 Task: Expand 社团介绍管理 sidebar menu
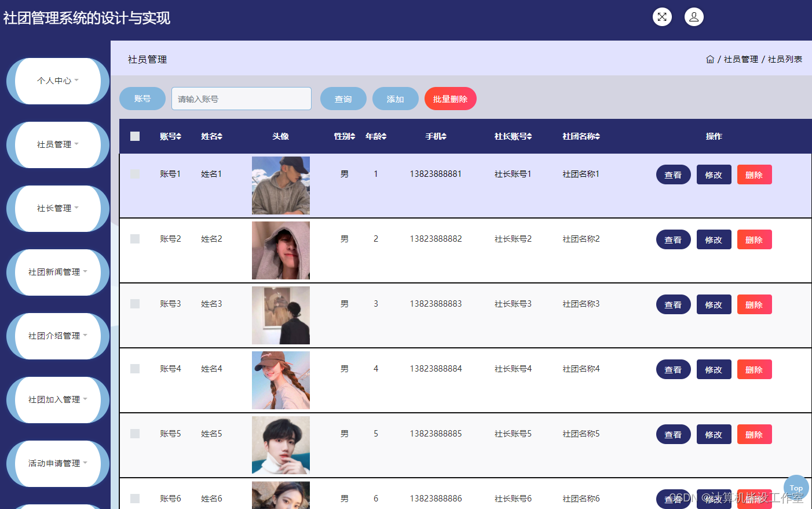click(58, 336)
